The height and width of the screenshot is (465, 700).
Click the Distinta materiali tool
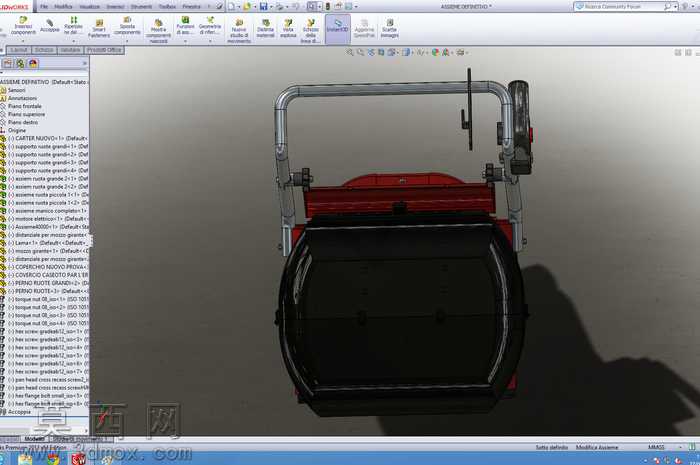point(265,28)
